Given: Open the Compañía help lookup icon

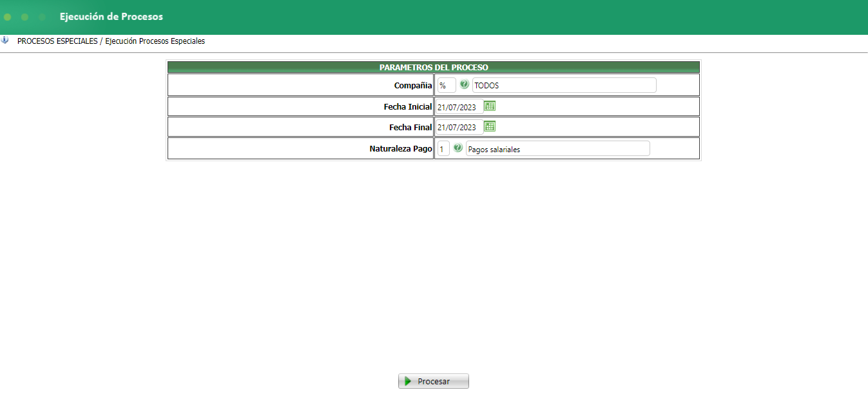Looking at the screenshot, I should point(464,84).
